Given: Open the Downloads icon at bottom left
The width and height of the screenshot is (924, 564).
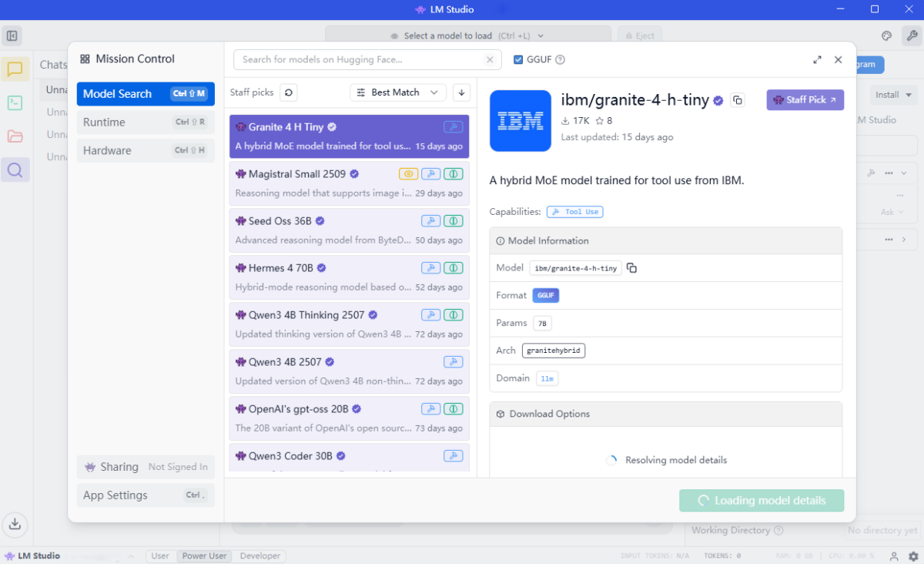Looking at the screenshot, I should 15,525.
